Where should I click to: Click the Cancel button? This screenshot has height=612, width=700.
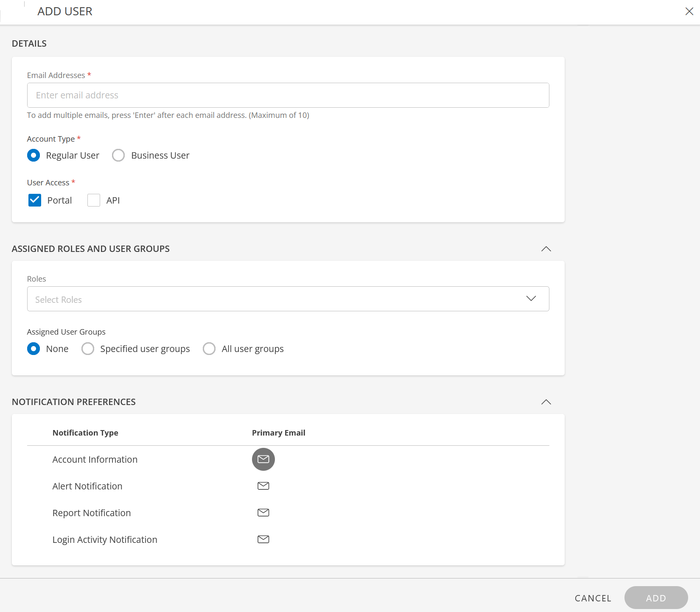(x=593, y=598)
